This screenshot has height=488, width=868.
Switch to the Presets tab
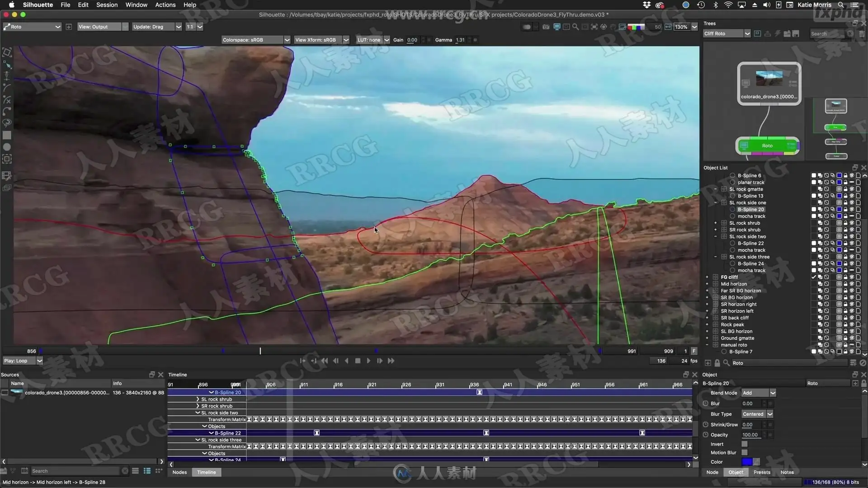[762, 472]
